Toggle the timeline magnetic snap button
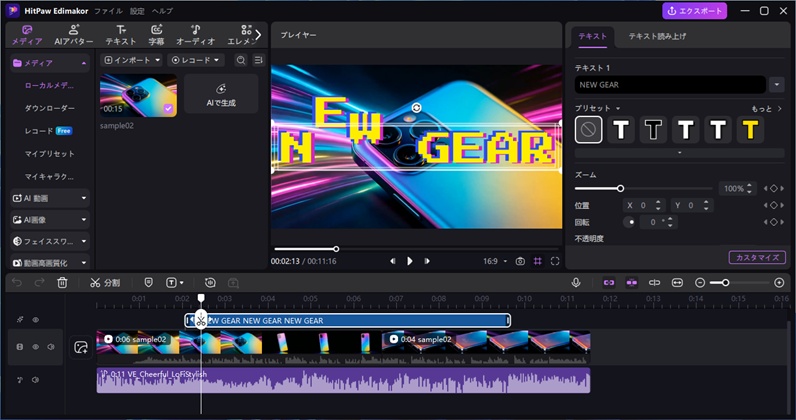The image size is (796, 420). [x=632, y=283]
